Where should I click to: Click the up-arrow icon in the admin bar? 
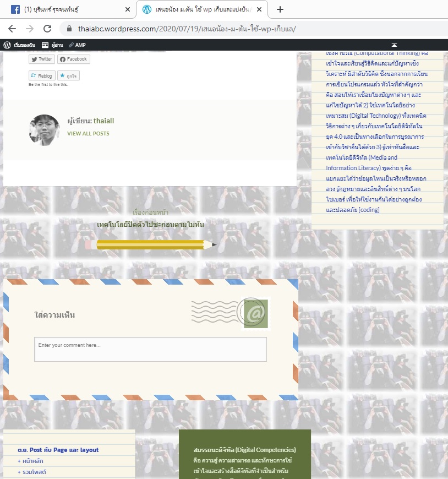394,45
